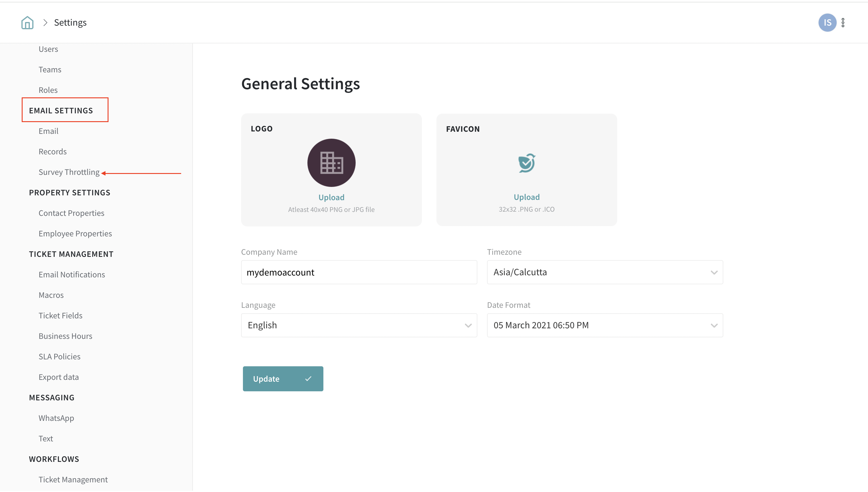The height and width of the screenshot is (492, 868).
Task: Click Upload link under Logo
Action: (331, 197)
